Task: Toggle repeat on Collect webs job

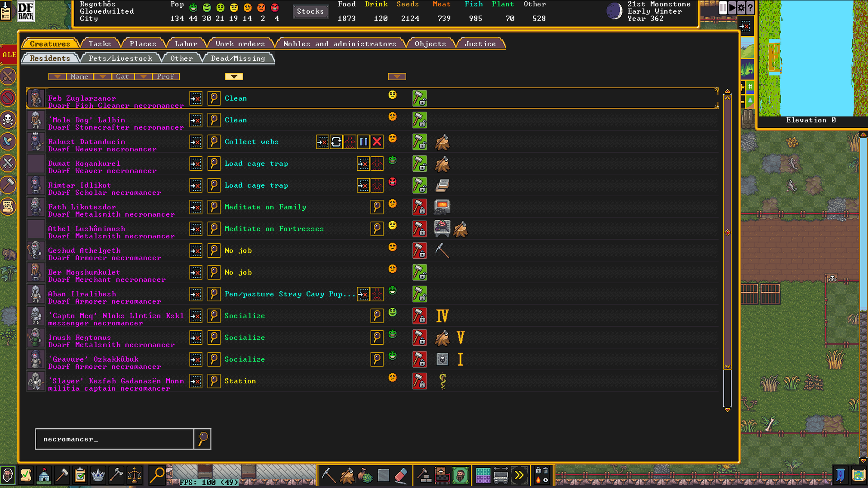Action: pyautogui.click(x=336, y=142)
